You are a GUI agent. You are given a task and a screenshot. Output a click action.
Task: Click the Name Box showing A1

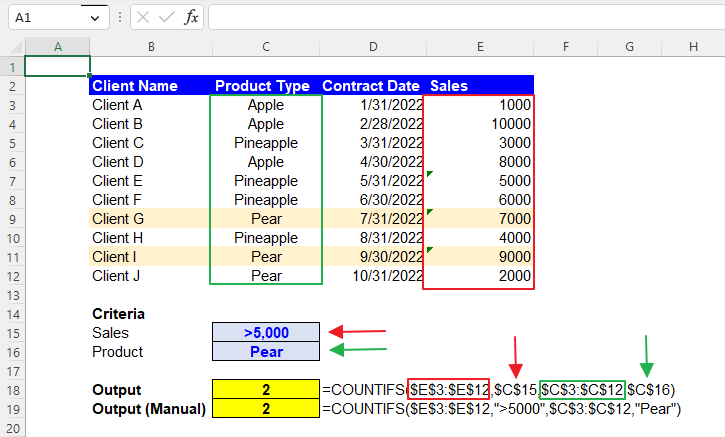click(59, 18)
